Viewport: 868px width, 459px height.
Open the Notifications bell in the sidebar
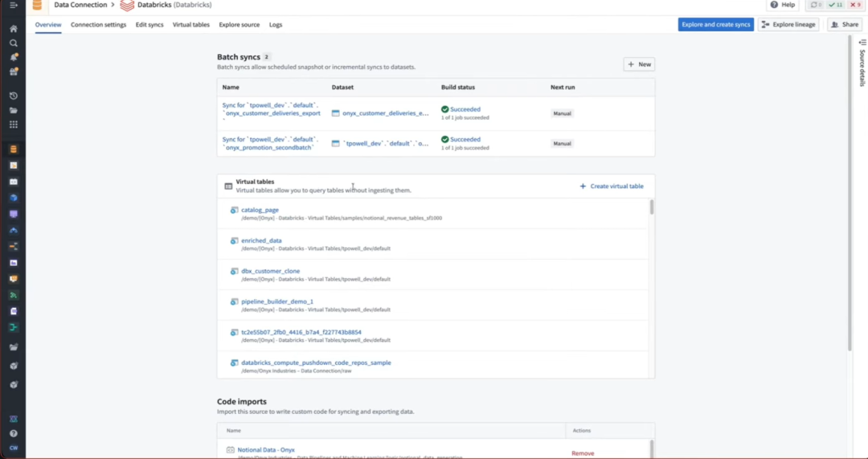pos(14,57)
